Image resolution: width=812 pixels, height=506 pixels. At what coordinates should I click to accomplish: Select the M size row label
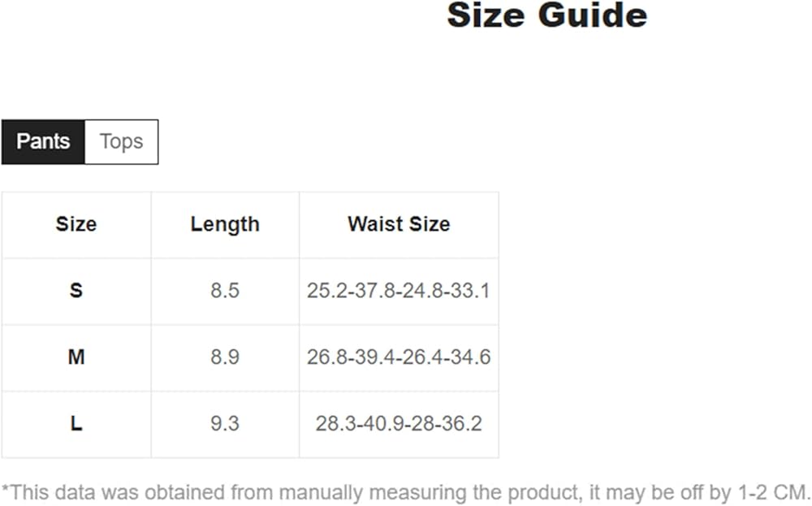pyautogui.click(x=76, y=357)
